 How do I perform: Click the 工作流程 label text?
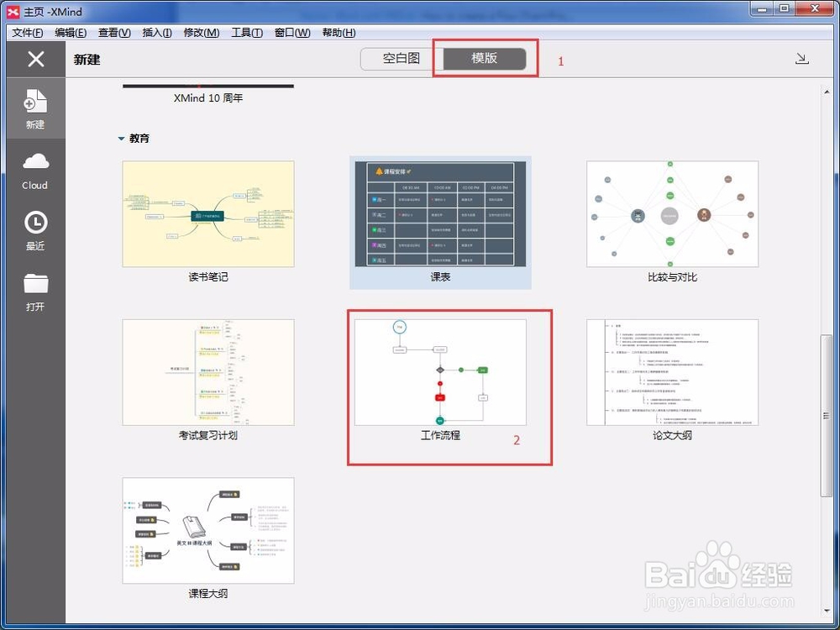[x=440, y=435]
